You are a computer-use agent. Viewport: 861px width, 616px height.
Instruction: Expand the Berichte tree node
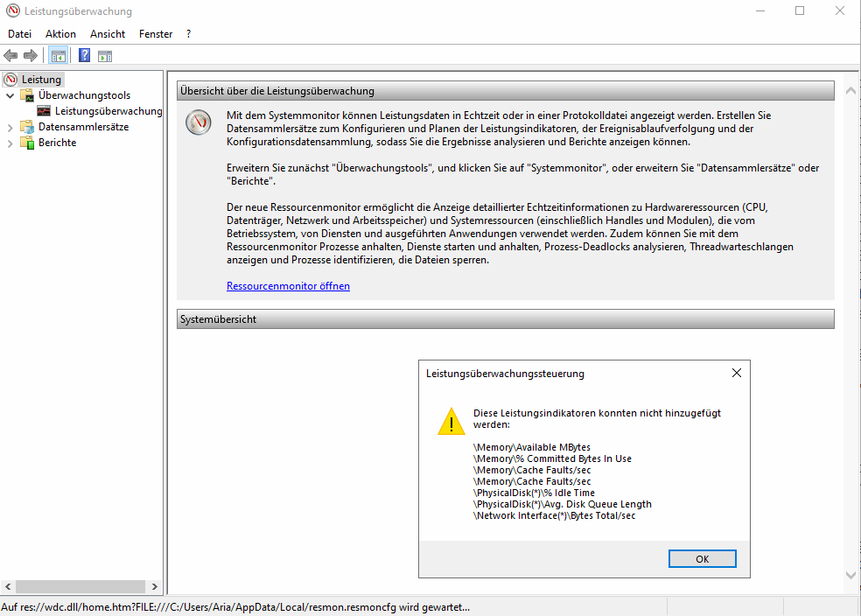10,143
